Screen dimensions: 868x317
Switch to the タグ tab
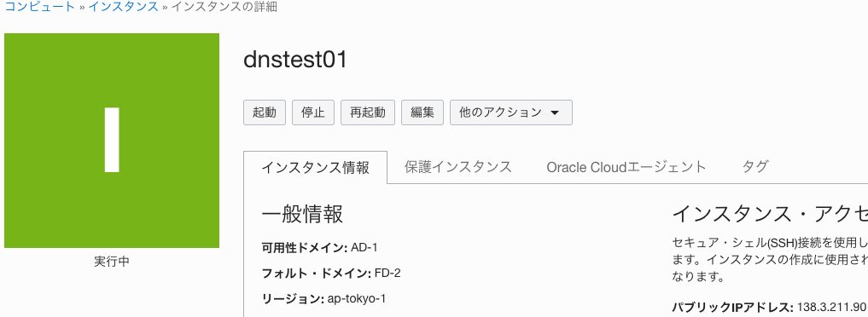click(x=755, y=167)
